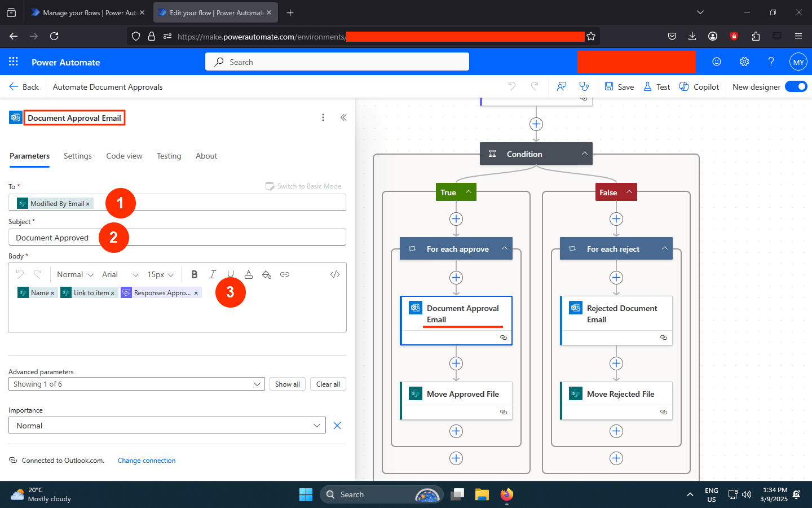812x508 pixels.
Task: Click the redo arrow in designer toolbar
Action: [x=535, y=86]
